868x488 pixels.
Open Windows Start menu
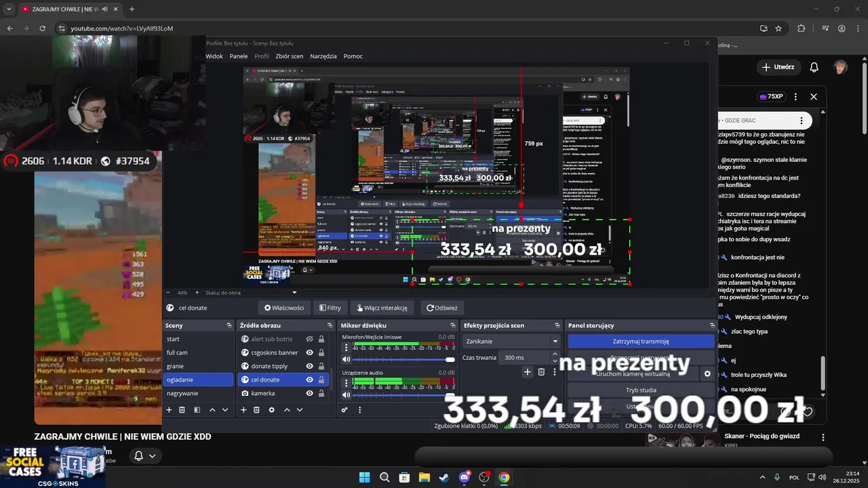[364, 477]
